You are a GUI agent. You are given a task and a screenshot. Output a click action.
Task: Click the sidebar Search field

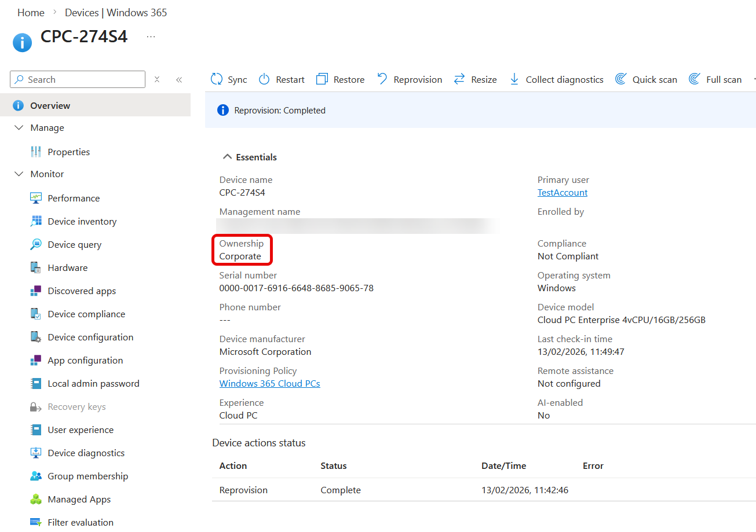(81, 79)
